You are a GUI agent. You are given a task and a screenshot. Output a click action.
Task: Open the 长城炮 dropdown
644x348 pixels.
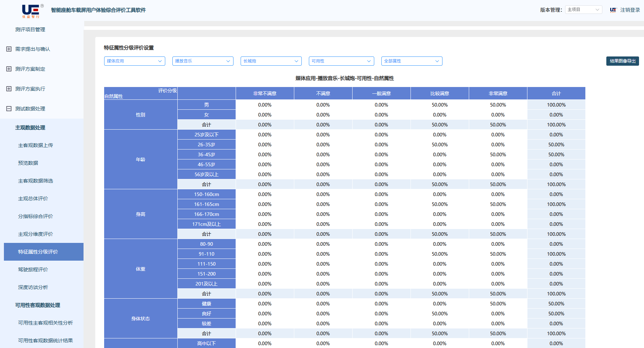pos(271,61)
